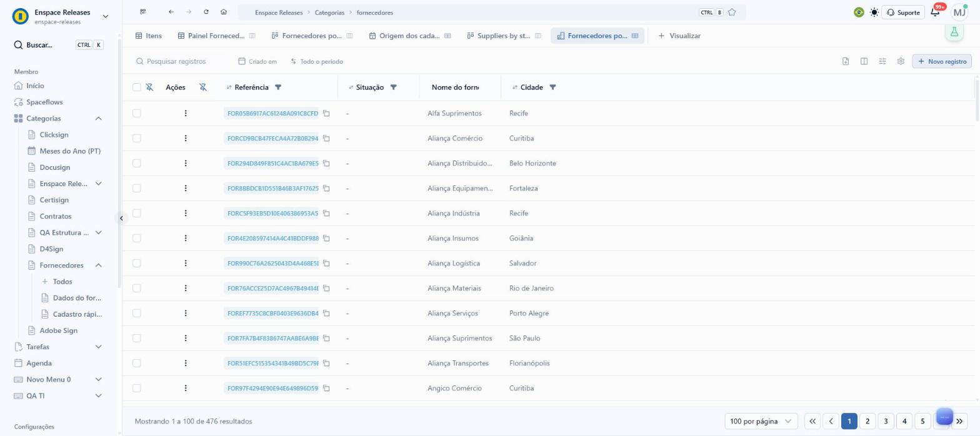Open the three-dot actions for Aliança Logística
This screenshot has width=980, height=436.
coord(186,263)
